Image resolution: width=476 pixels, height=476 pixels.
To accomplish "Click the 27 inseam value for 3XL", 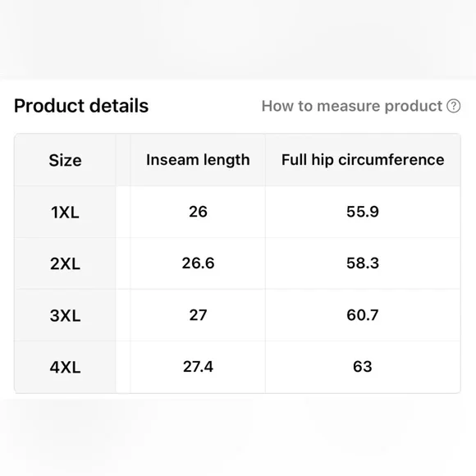I will [198, 315].
